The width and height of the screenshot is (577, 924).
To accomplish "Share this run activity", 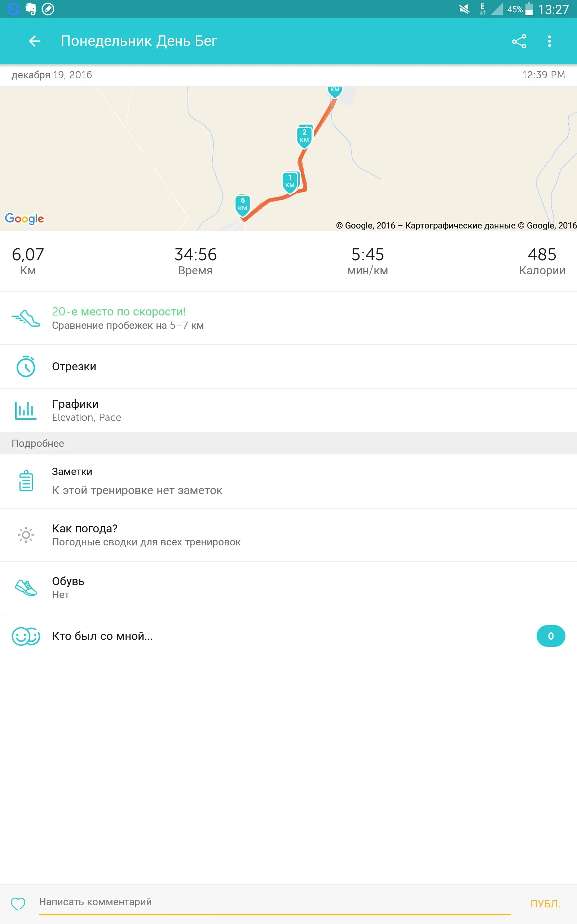I will [519, 41].
